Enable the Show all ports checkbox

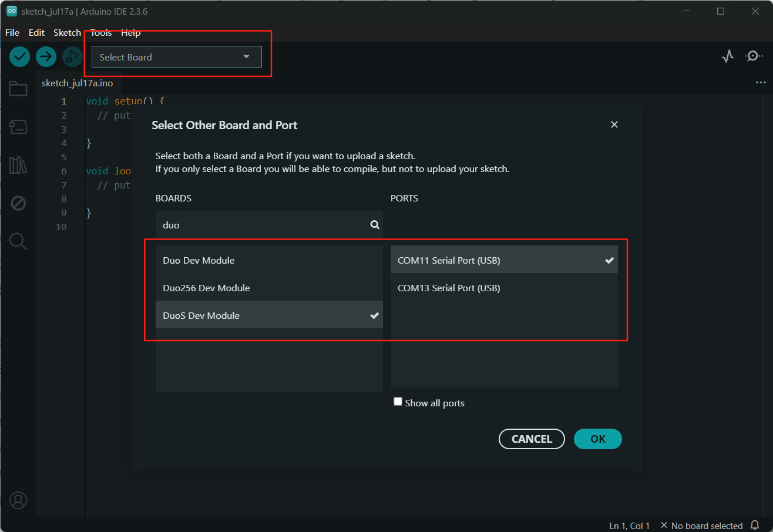tap(398, 402)
